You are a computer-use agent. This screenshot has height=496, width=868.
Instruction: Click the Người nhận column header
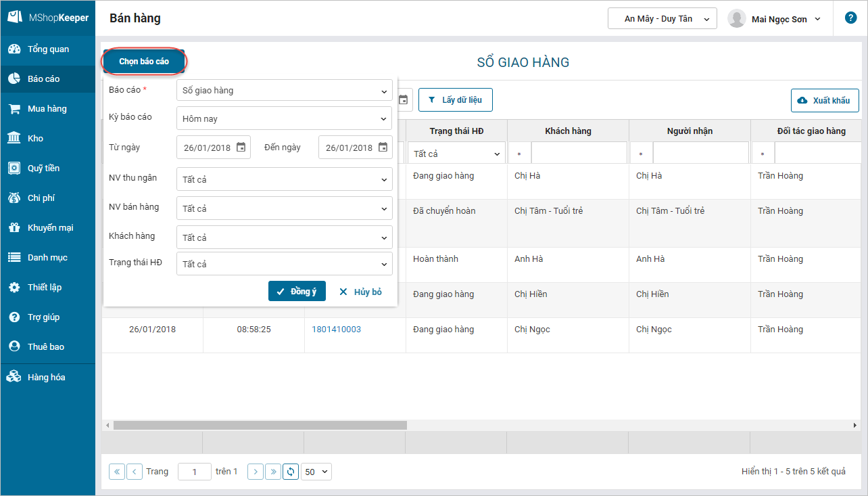[690, 131]
